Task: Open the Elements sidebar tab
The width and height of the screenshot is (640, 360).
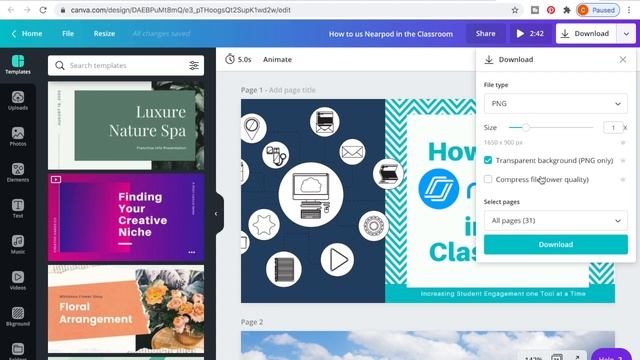Action: pyautogui.click(x=18, y=173)
